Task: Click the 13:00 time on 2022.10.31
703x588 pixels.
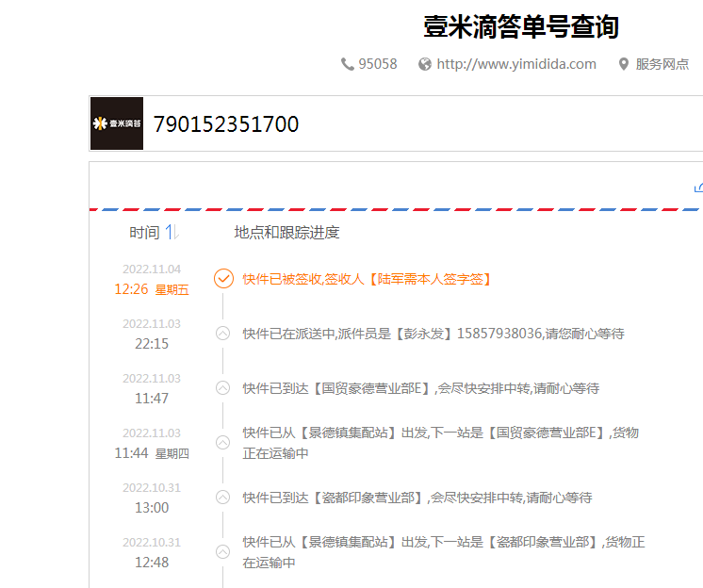Action: click(x=152, y=508)
